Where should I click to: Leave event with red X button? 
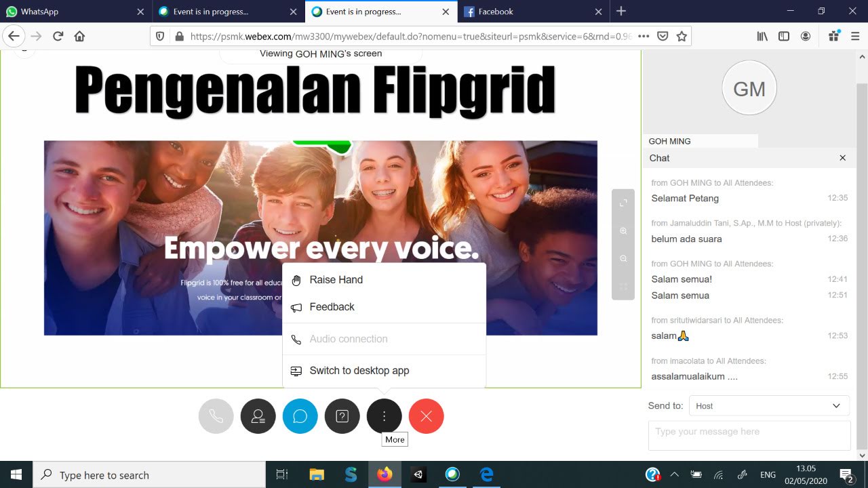427,416
